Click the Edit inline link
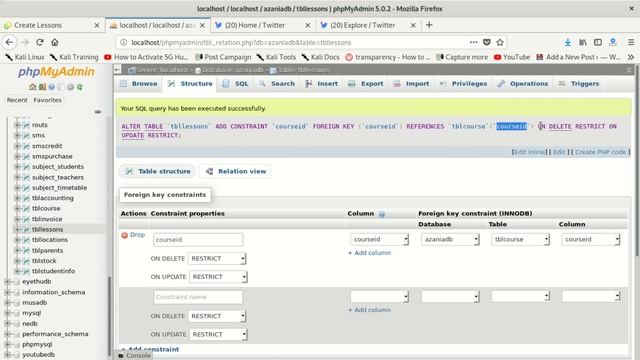640x360 pixels. tap(529, 152)
